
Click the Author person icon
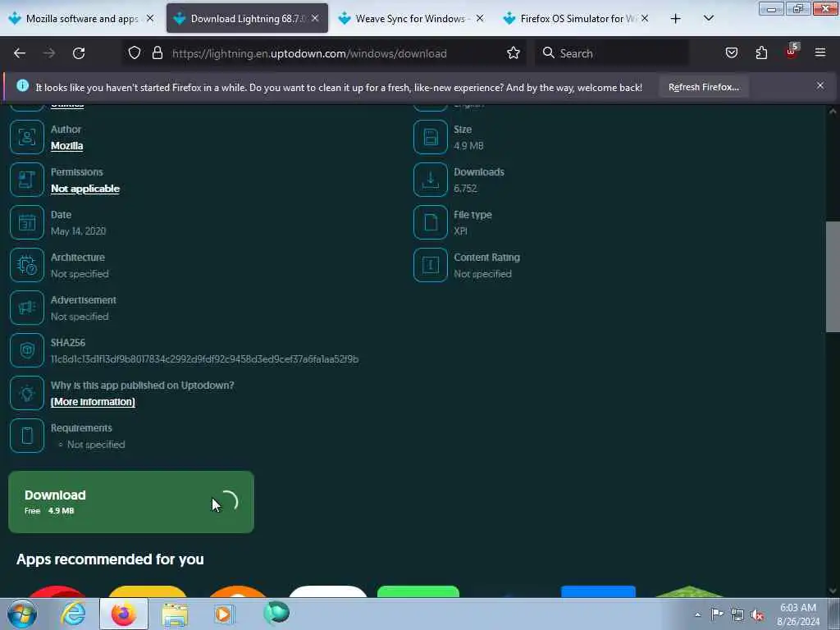tap(27, 137)
